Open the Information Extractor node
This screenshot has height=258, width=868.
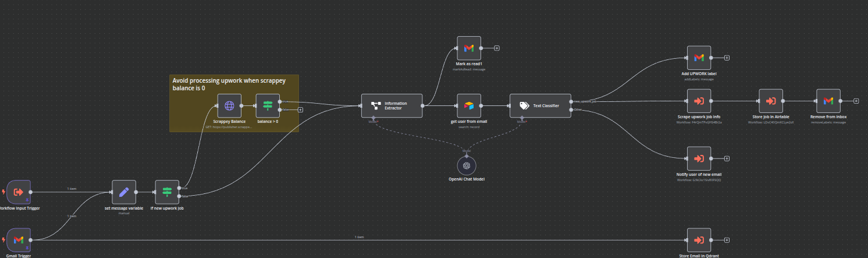click(392, 105)
